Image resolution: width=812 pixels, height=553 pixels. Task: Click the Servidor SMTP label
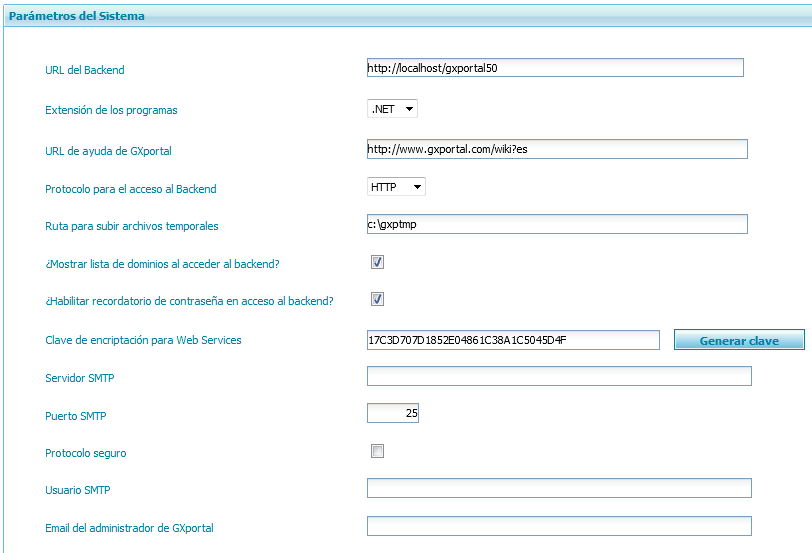[x=79, y=378]
